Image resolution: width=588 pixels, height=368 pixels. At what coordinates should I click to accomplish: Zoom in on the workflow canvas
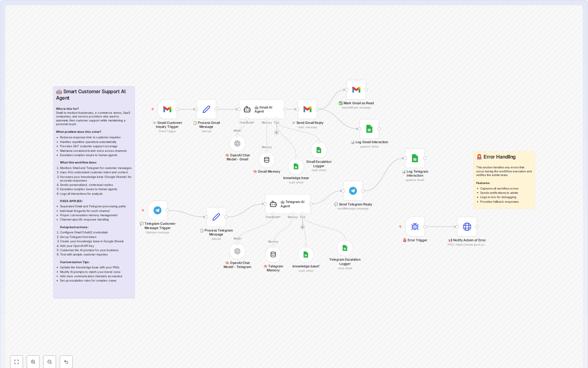(33, 362)
